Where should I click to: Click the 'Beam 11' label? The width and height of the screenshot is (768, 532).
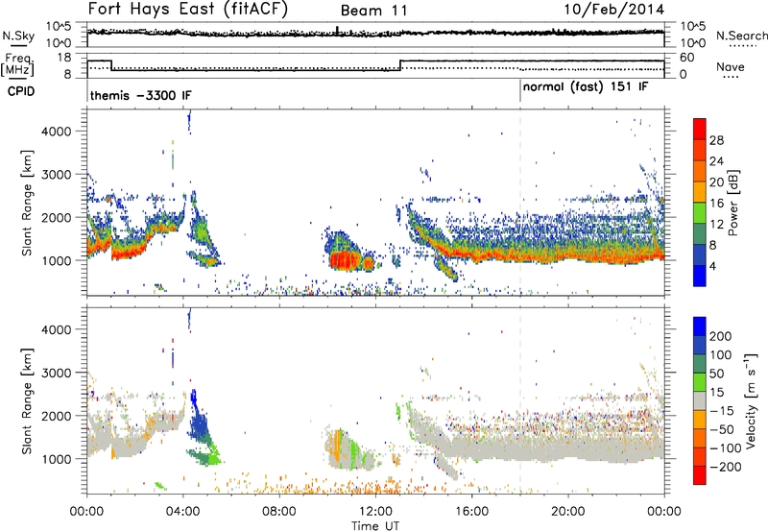point(373,11)
